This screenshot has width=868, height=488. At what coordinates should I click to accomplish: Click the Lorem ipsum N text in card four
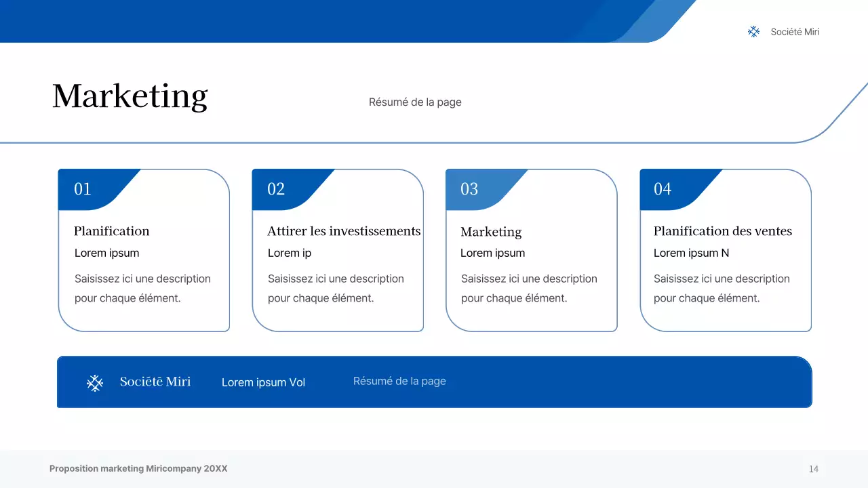pyautogui.click(x=691, y=253)
